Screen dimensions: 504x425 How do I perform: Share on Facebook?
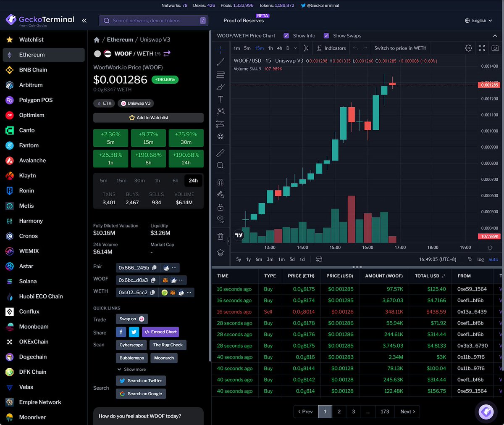click(x=121, y=332)
